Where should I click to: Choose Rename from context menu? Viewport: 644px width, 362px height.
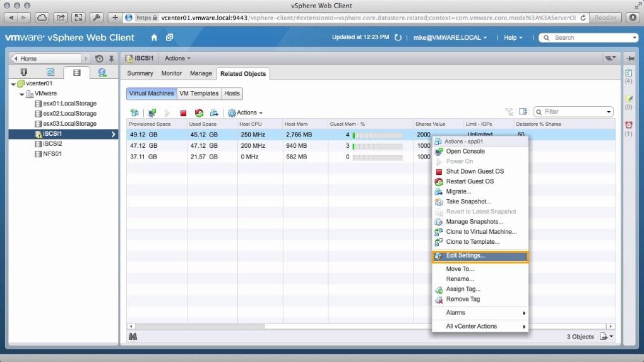480,279
